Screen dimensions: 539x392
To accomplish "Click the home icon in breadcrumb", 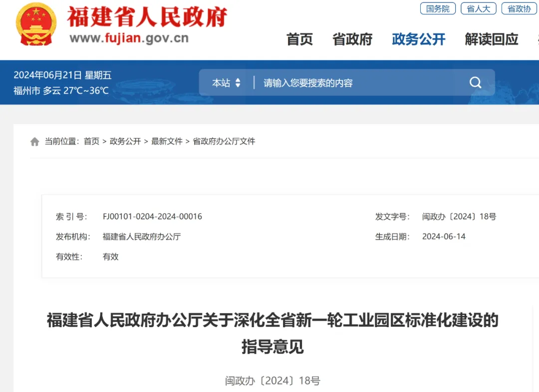I will 35,142.
